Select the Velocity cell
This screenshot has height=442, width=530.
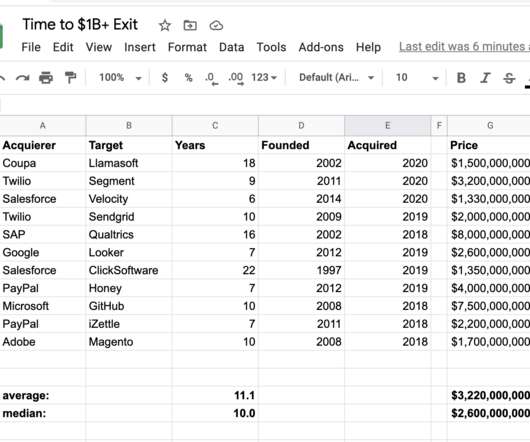(129, 199)
